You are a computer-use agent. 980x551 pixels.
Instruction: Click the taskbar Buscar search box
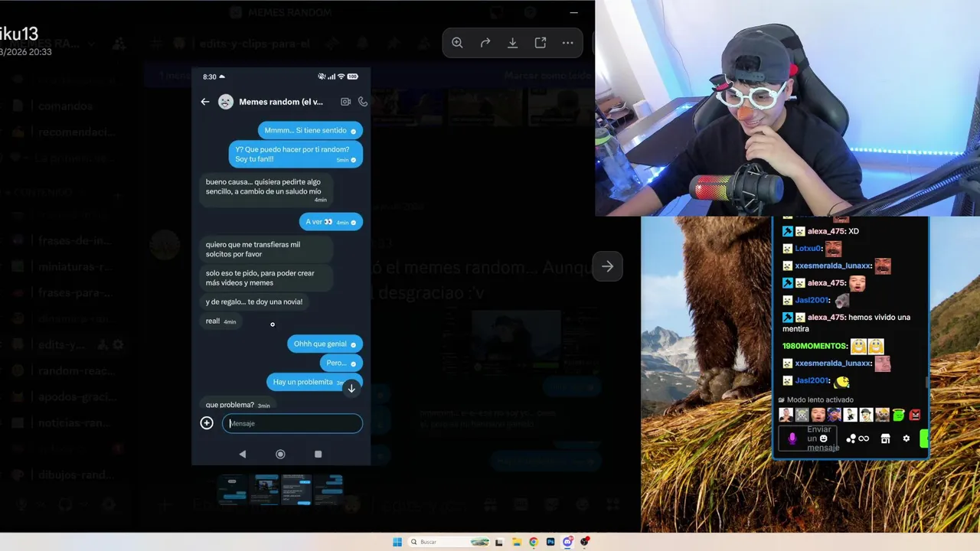tap(449, 542)
